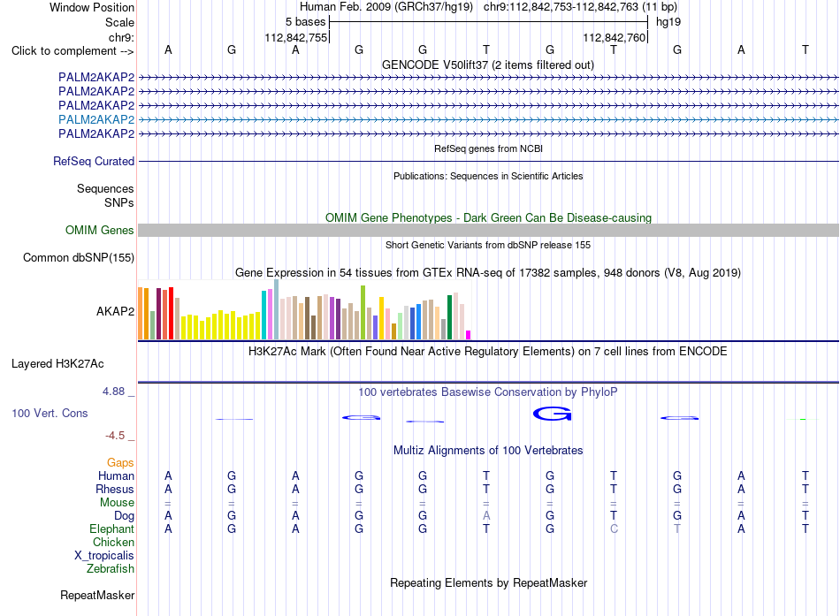This screenshot has width=840, height=616.
Task: Click the RefSeq Curated horizontal gene line
Action: click(x=488, y=161)
